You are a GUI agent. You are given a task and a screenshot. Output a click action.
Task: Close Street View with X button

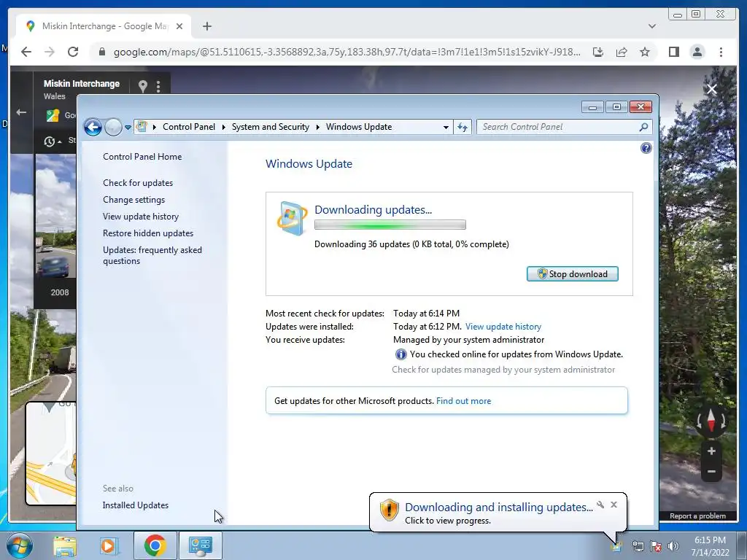[x=712, y=89]
